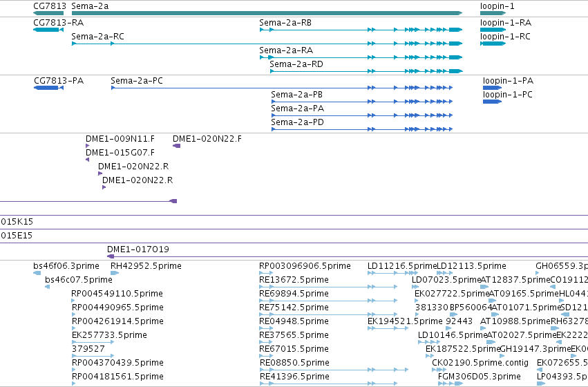Viewport: 588px width, 387px height.
Task: Click the CG7813 gene label
Action: (50, 6)
